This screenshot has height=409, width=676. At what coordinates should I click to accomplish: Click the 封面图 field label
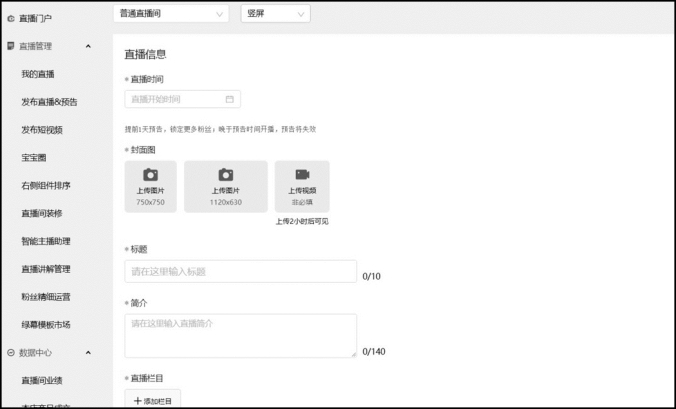[x=143, y=150]
